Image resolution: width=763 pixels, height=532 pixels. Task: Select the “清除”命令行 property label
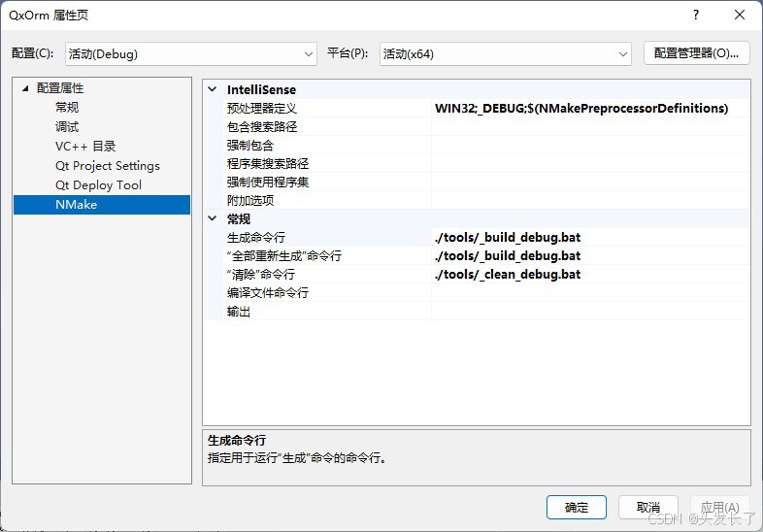(261, 275)
